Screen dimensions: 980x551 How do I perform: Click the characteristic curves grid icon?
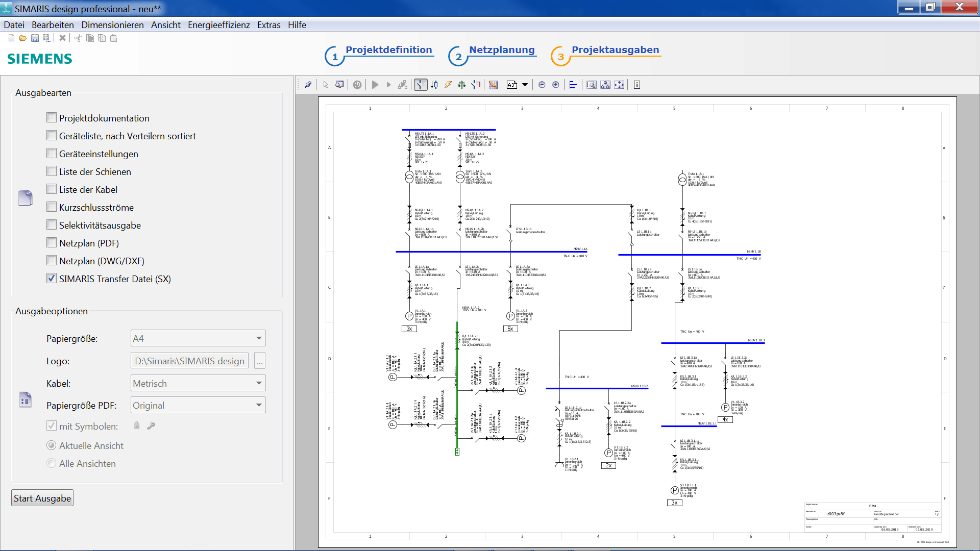pyautogui.click(x=493, y=85)
